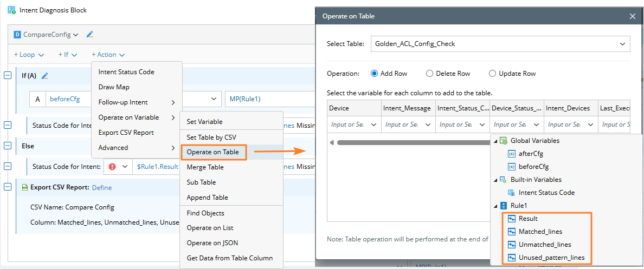The image size is (644, 269).
Task: Collapse the If (A) block
Action: (x=8, y=76)
